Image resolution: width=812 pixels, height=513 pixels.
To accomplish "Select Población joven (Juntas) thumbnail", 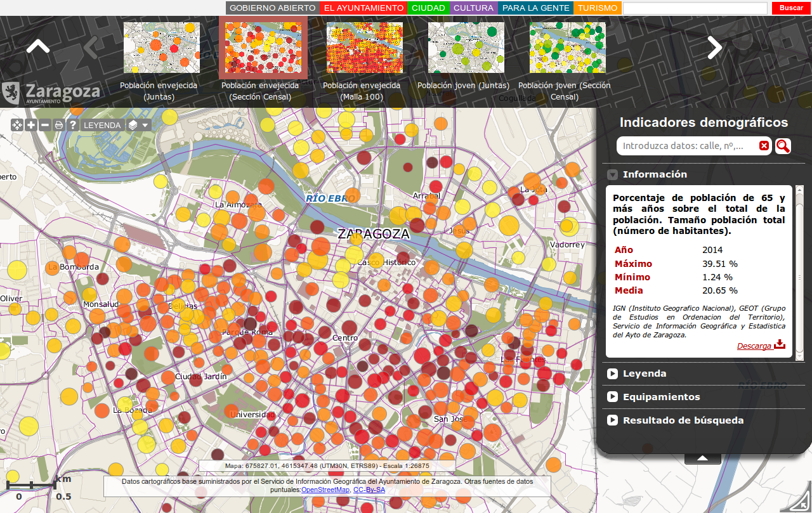I will [x=466, y=48].
